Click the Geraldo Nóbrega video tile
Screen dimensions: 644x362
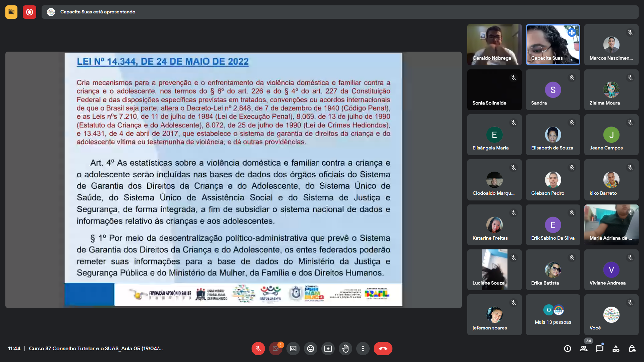tap(494, 45)
